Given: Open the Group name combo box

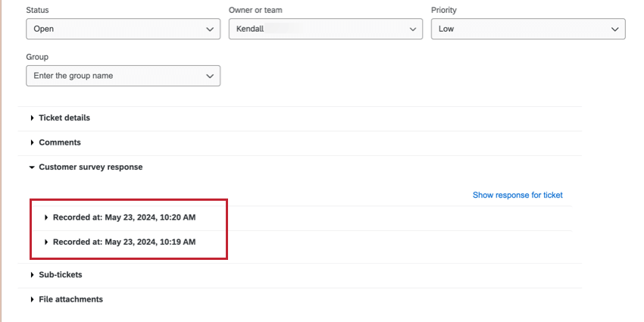Looking at the screenshot, I should 123,76.
